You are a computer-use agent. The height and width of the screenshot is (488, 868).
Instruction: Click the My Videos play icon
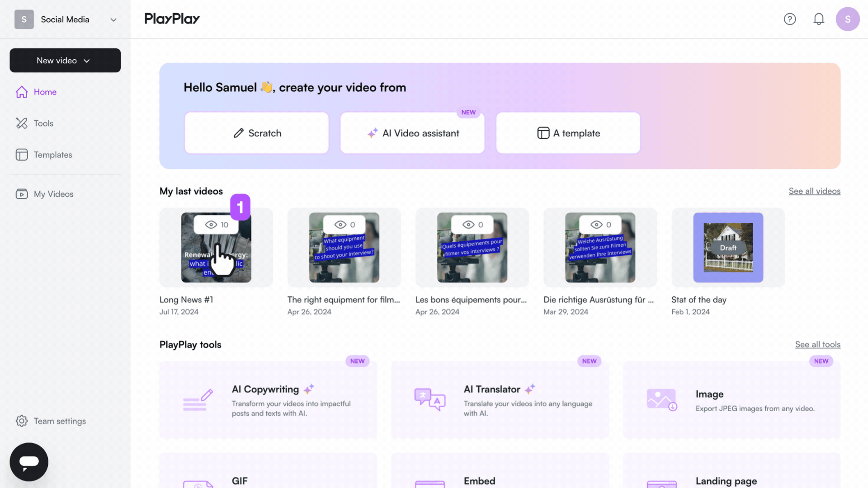coord(22,194)
